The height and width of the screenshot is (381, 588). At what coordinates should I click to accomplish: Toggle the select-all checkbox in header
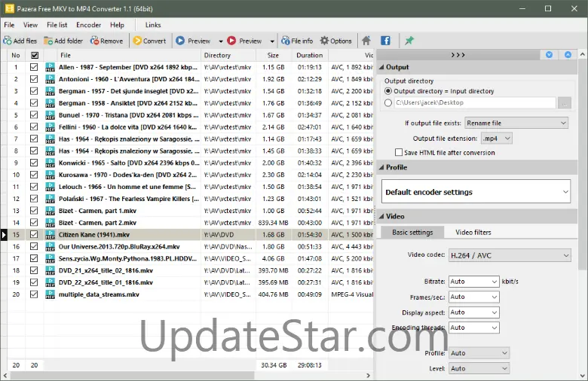[x=35, y=55]
